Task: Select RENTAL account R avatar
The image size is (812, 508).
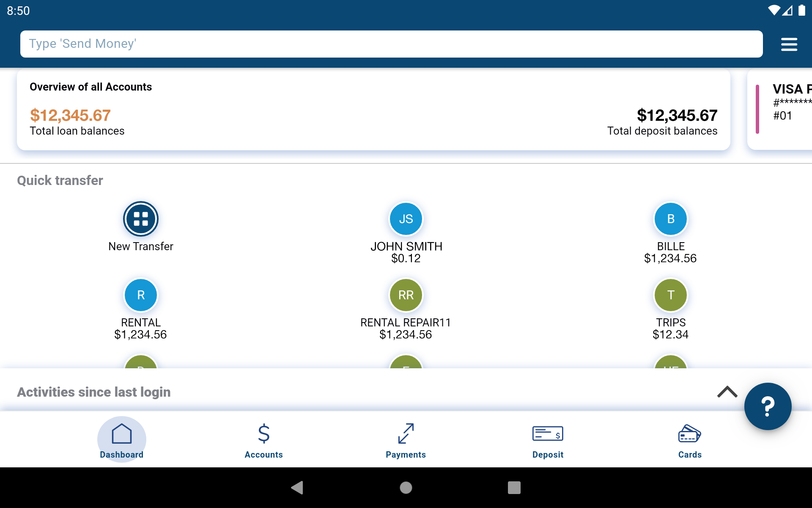Action: tap(141, 295)
